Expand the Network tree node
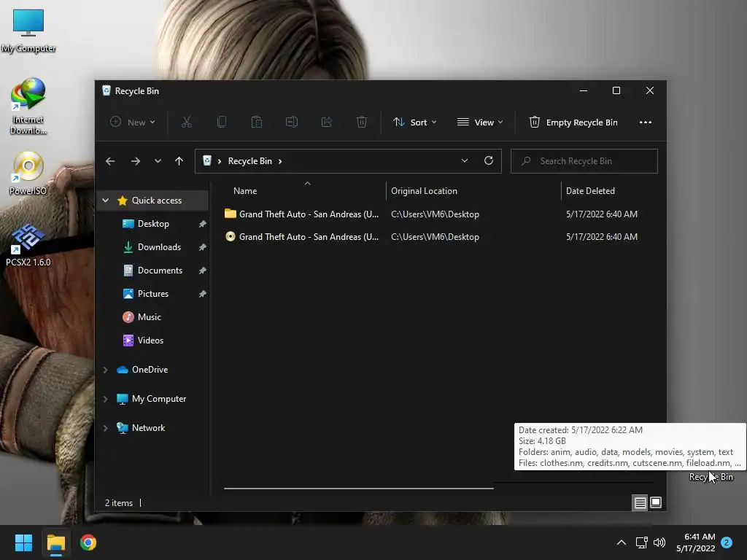Viewport: 747px width, 560px height. click(x=105, y=428)
